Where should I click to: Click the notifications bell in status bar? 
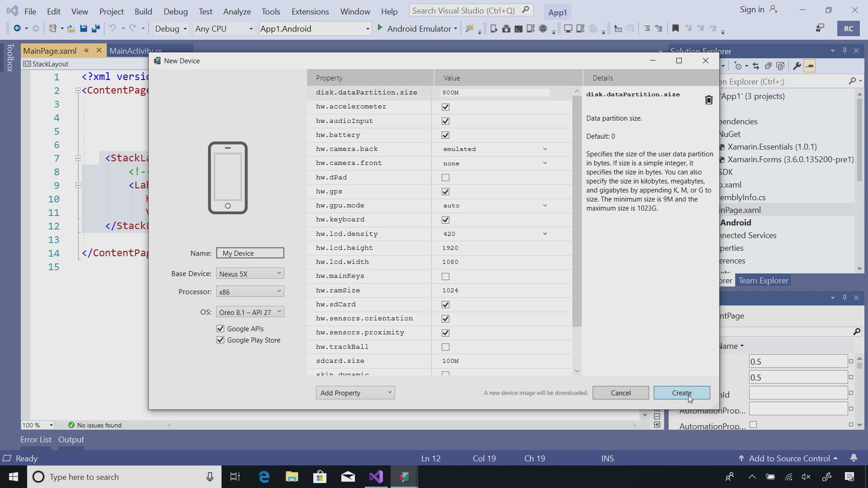tap(854, 458)
